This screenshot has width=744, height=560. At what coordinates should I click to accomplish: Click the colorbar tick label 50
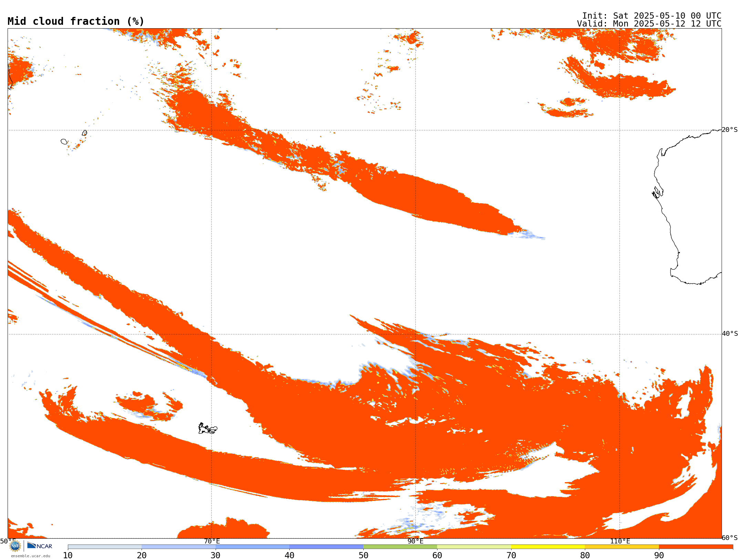click(363, 556)
